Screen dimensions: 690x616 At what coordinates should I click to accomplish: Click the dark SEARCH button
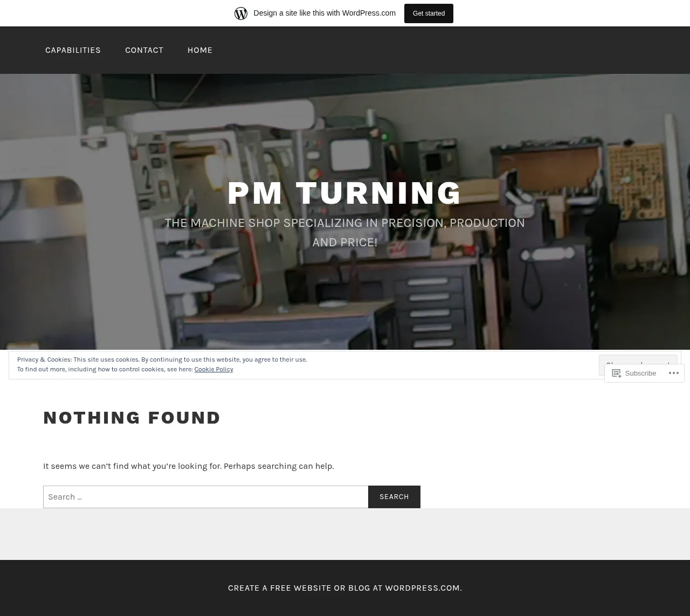[394, 497]
